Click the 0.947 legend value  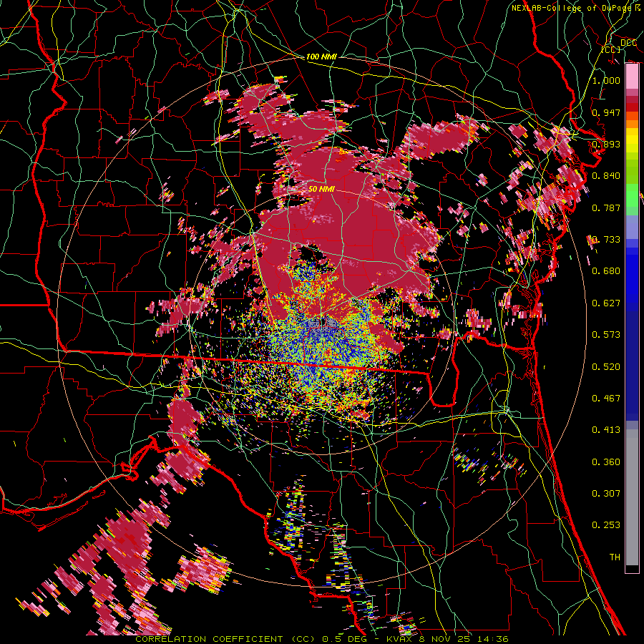[x=606, y=112]
